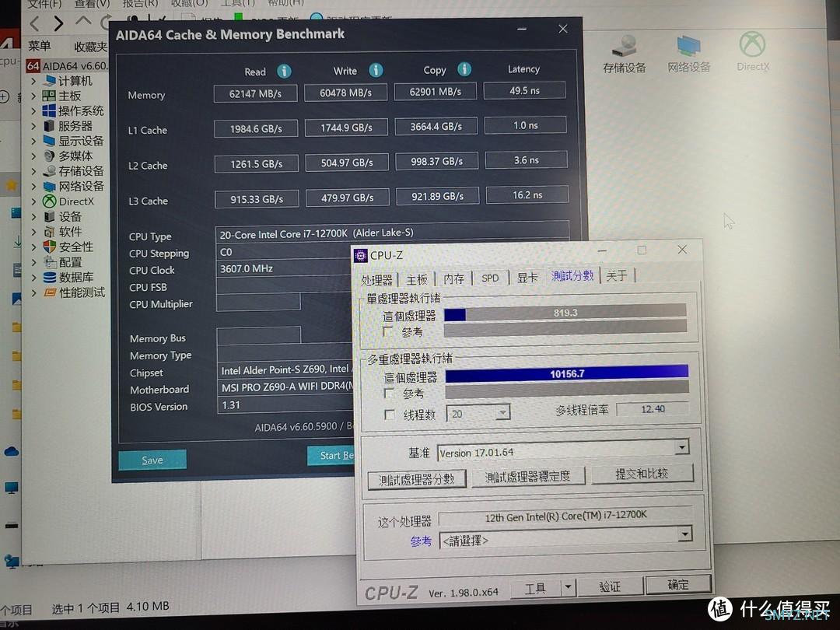The width and height of the screenshot is (840, 630).
Task: Open the 工具 dropdown arrow in CPU-Z
Action: point(568,587)
